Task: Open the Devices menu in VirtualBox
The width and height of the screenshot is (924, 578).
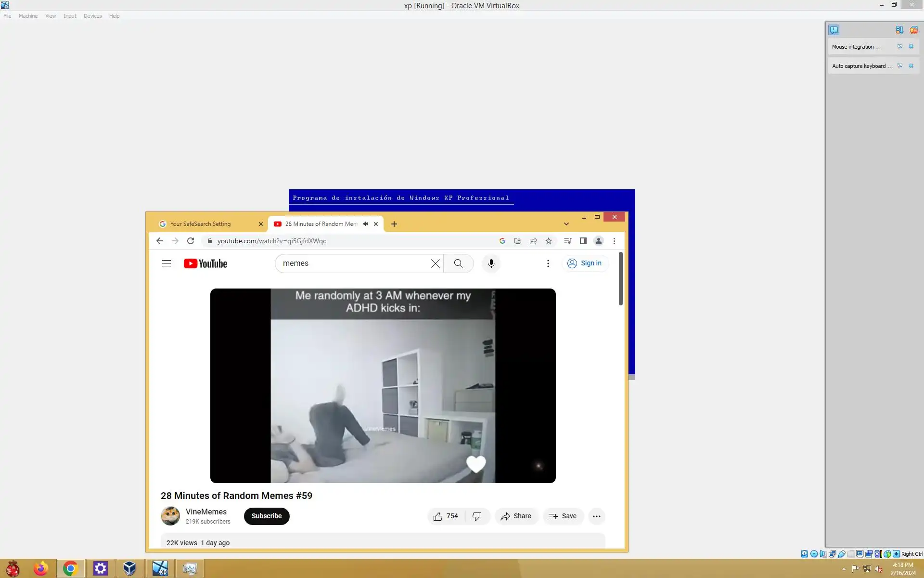Action: tap(92, 16)
